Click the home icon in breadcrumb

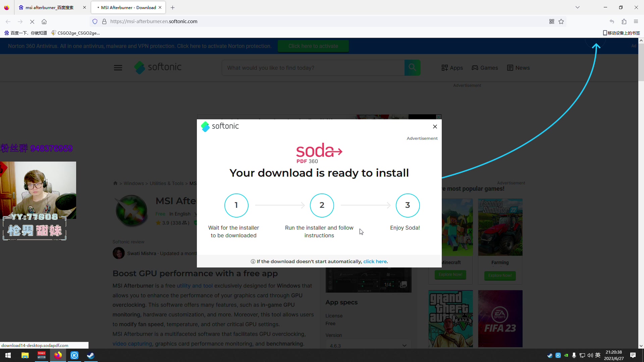click(115, 183)
